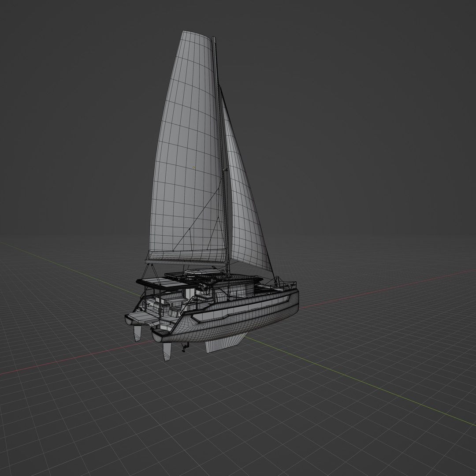This screenshot has height=476, width=476.
Task: Select the rudder blade below the near stern
Action: click(167, 352)
